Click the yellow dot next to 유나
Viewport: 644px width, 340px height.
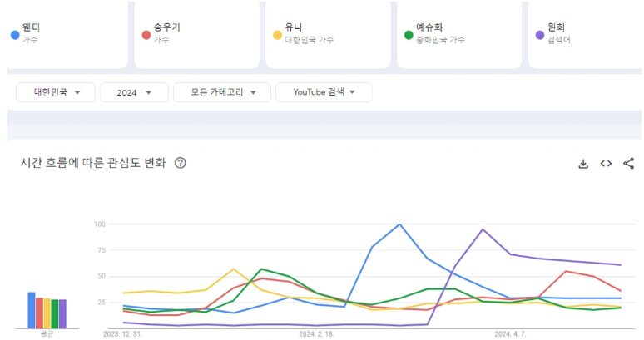pos(278,35)
